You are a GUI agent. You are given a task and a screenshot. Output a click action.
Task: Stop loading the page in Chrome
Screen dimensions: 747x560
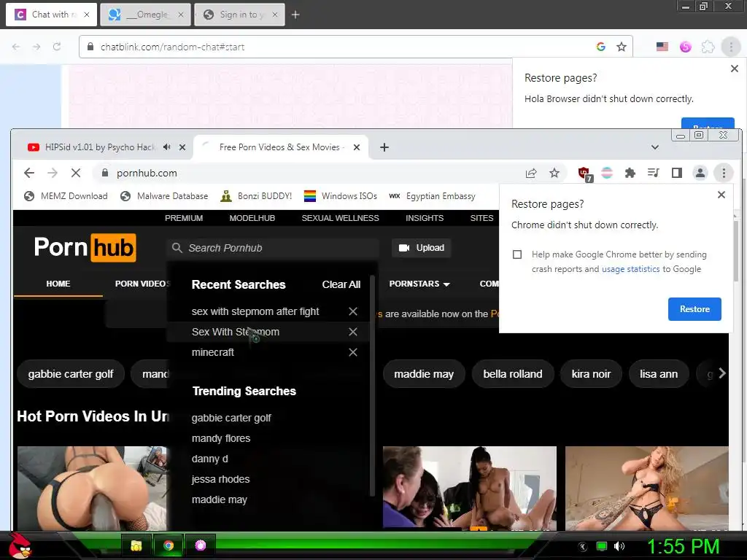tap(76, 173)
